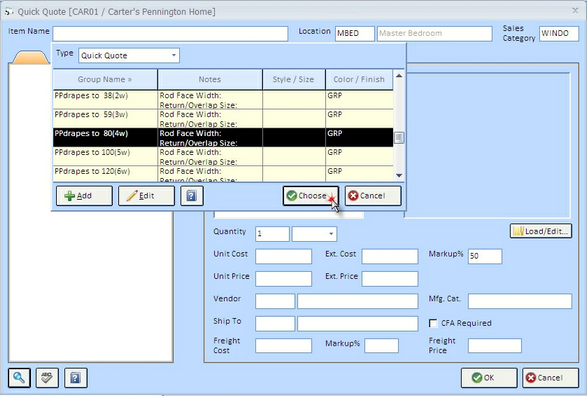Click the Ship To name field
This screenshot has height=396, width=587.
pos(358,324)
